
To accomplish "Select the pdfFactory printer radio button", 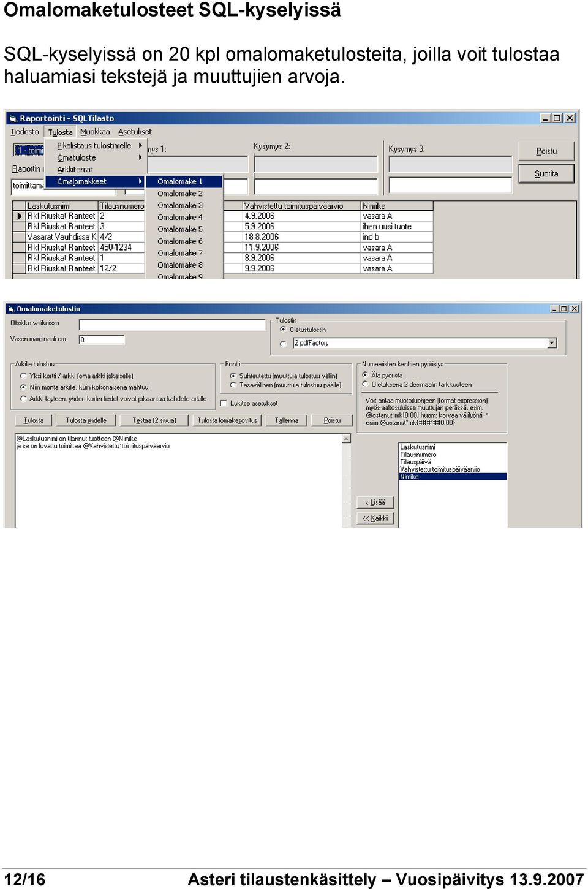I will coord(283,344).
